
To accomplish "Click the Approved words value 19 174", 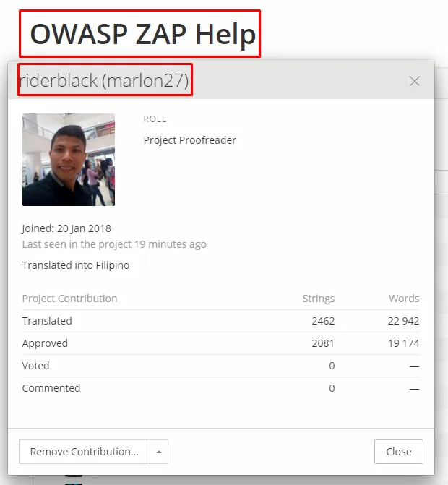I will point(403,343).
